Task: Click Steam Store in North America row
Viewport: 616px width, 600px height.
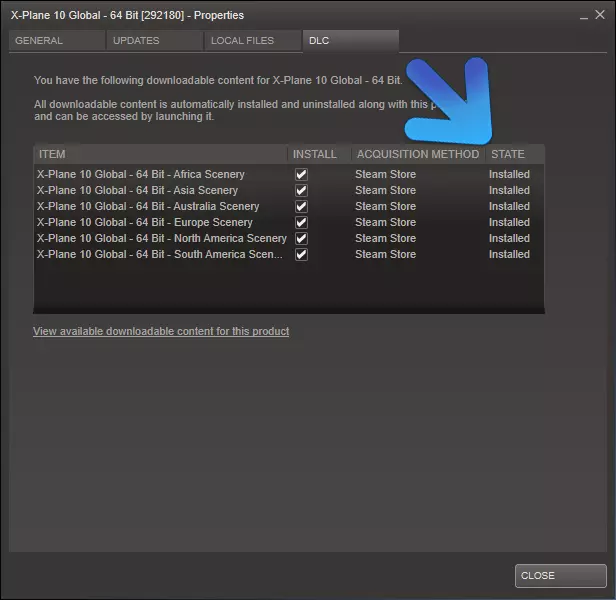Action: (x=385, y=239)
